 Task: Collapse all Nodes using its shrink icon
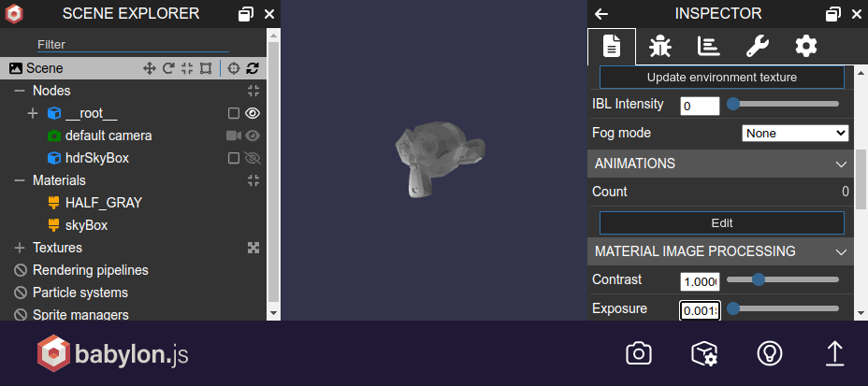click(253, 91)
